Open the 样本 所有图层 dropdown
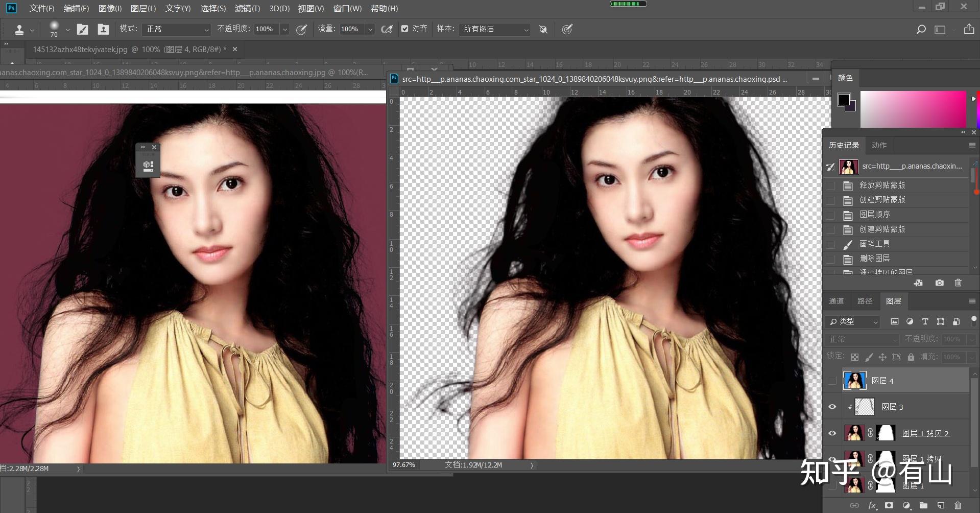This screenshot has width=980, height=513. click(x=494, y=30)
